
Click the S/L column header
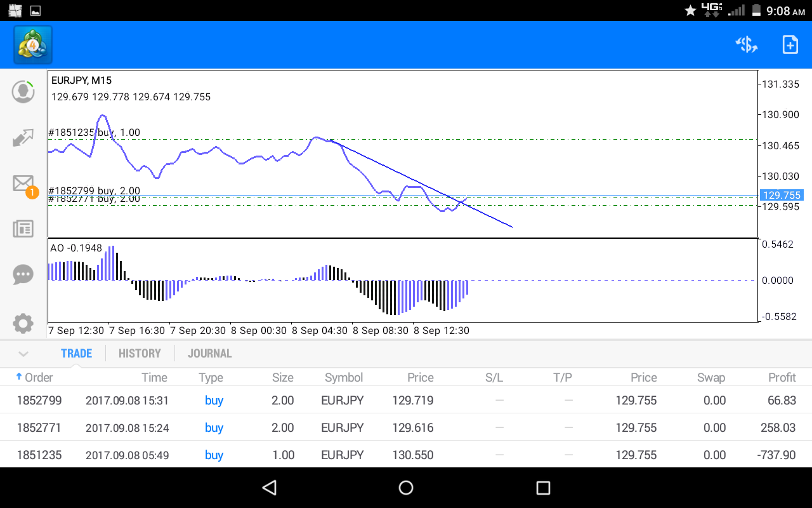(494, 377)
